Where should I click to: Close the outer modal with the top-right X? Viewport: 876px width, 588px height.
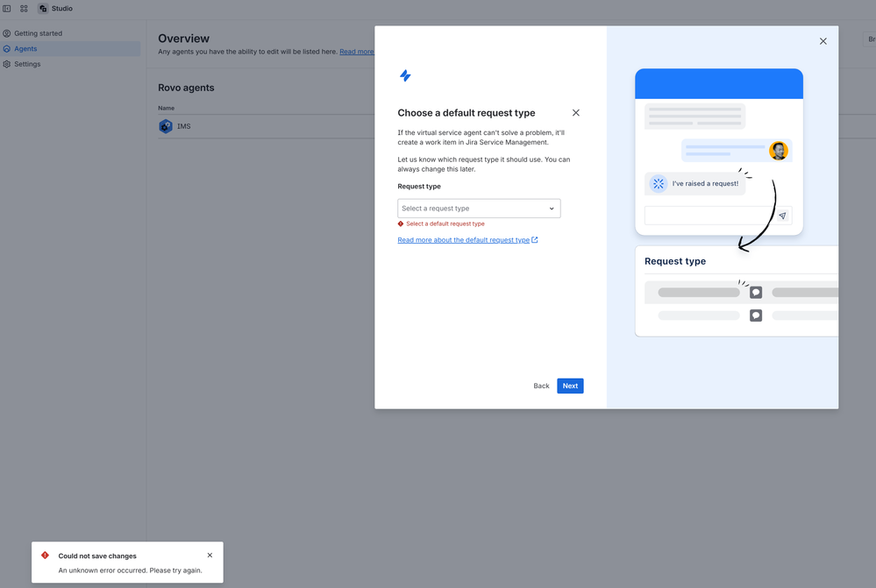823,41
